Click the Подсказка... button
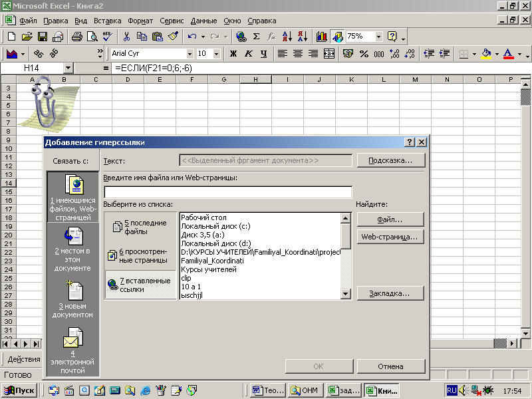 [x=390, y=160]
